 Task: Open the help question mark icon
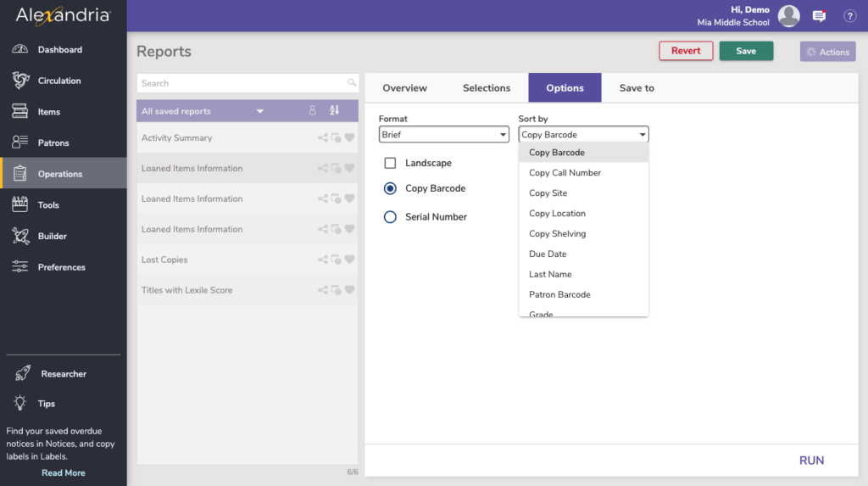point(849,16)
